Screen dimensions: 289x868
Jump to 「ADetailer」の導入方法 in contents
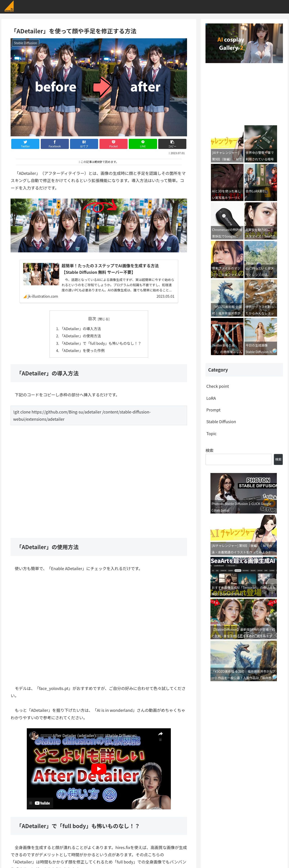[x=81, y=329]
